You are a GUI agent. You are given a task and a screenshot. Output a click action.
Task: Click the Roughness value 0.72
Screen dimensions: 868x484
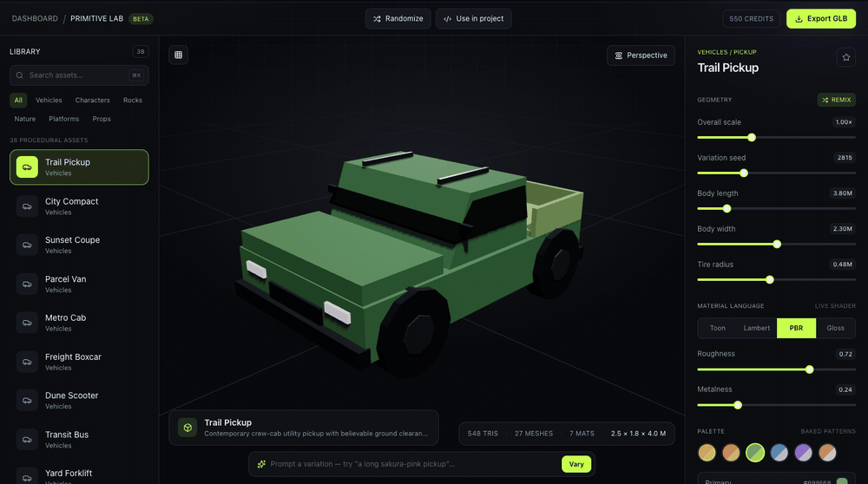[845, 354]
